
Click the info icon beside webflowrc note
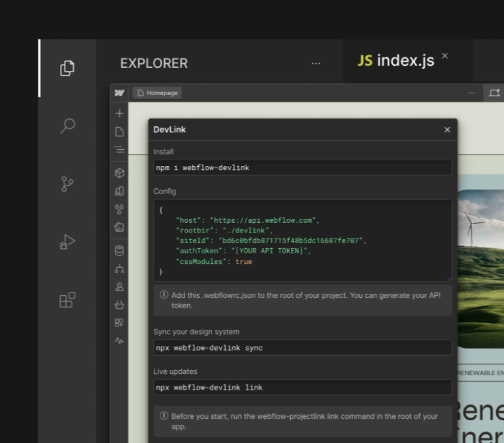[x=164, y=294]
